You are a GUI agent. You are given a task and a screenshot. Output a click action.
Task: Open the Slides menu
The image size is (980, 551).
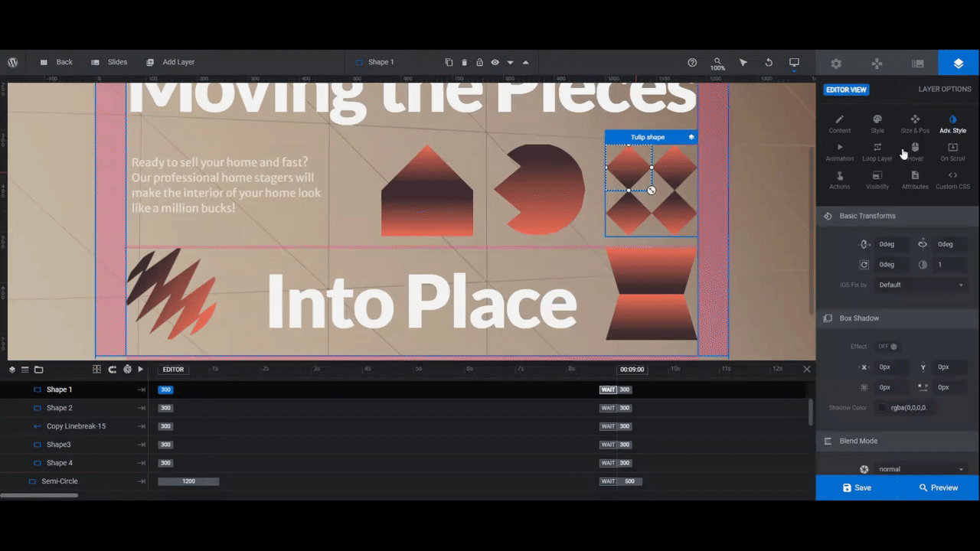109,62
